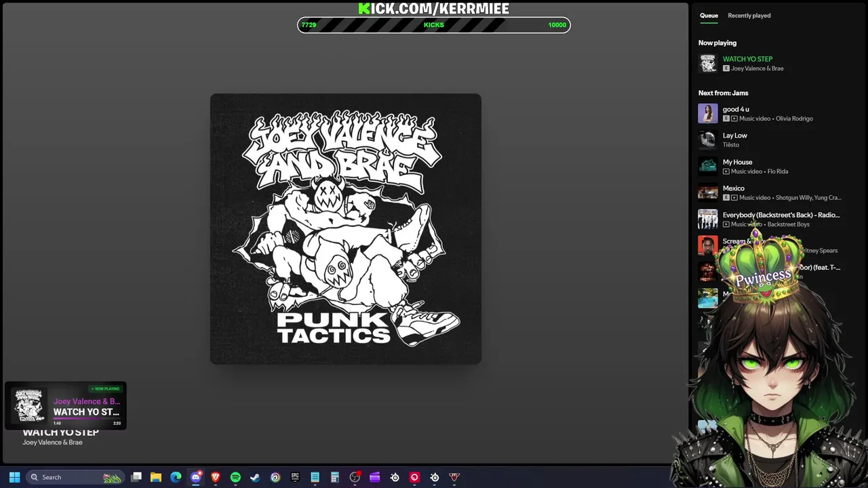
Task: Select now playing track WATCH YO STEP in the queue
Action: [x=747, y=59]
